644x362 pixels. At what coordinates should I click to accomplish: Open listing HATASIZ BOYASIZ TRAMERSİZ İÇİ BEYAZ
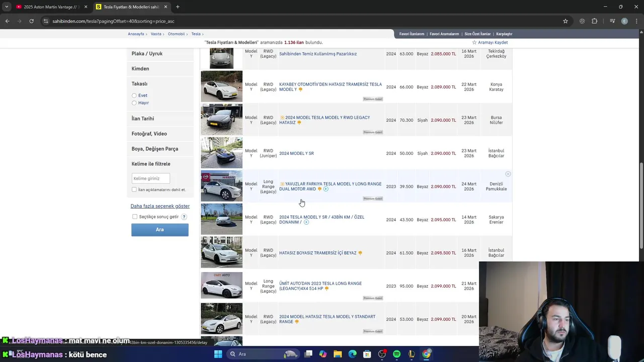(317, 253)
